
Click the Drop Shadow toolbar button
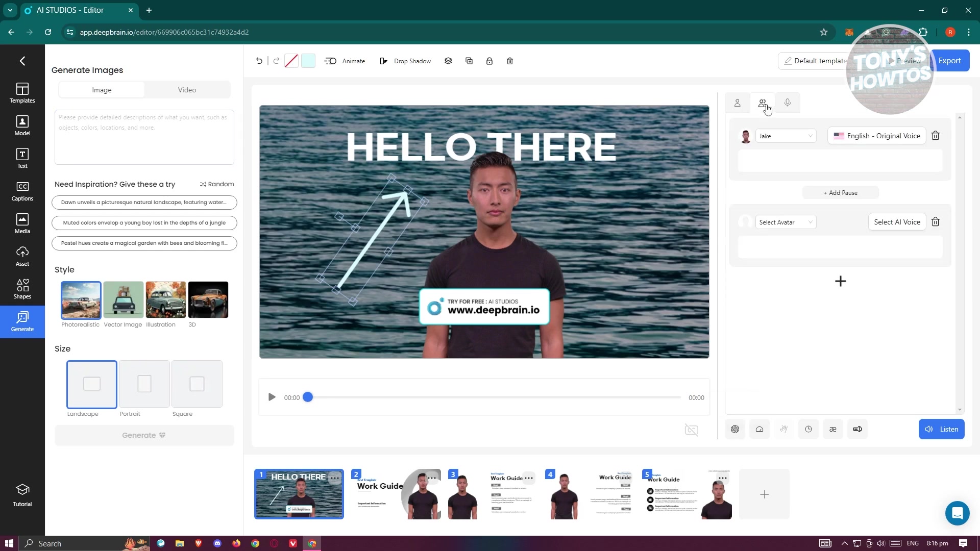(405, 61)
